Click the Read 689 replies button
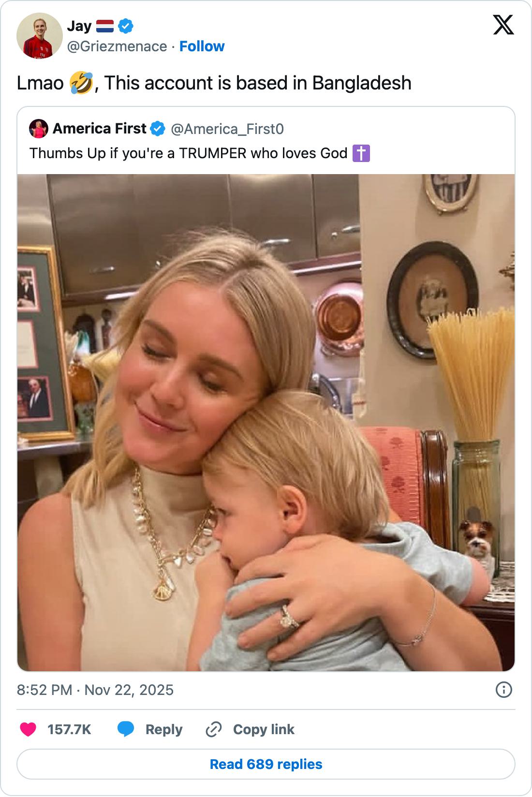 click(266, 764)
